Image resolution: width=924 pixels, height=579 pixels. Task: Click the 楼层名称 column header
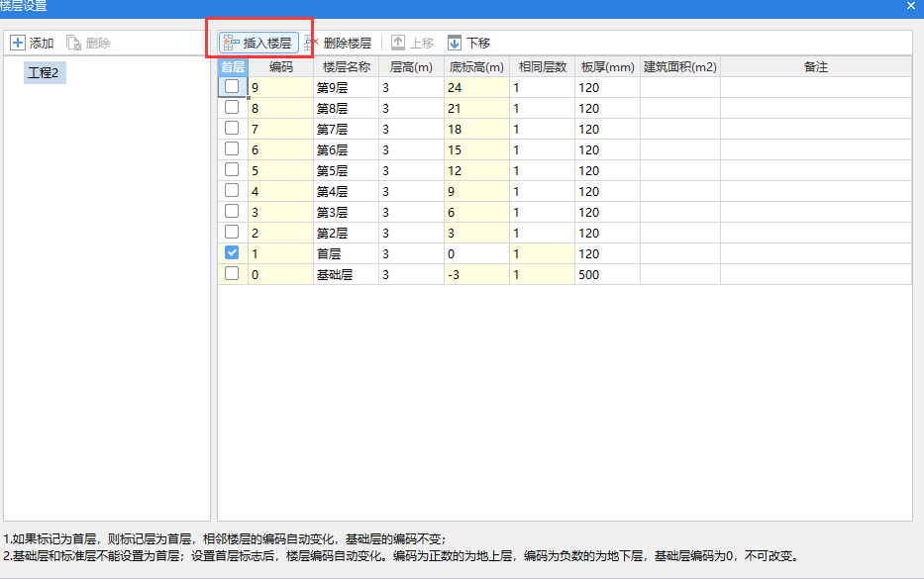(346, 67)
